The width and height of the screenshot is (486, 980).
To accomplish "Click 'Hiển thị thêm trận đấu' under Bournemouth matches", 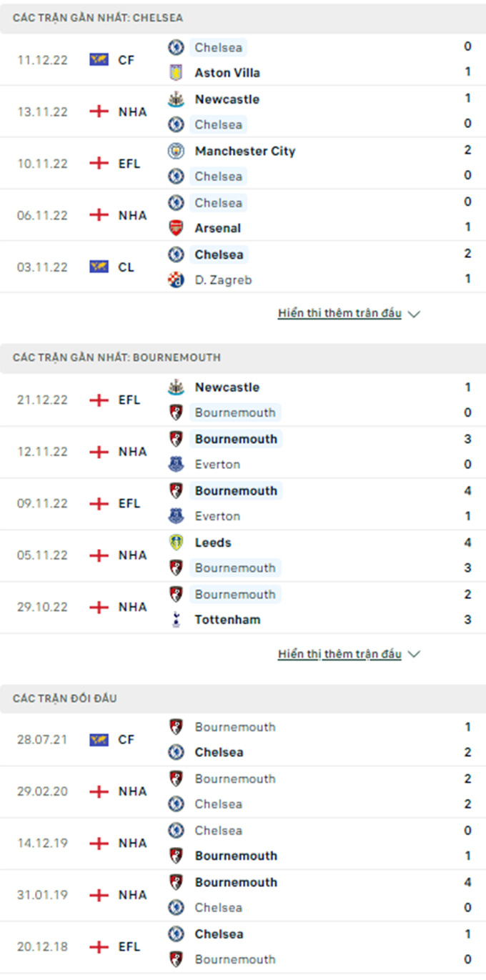I will click(339, 654).
